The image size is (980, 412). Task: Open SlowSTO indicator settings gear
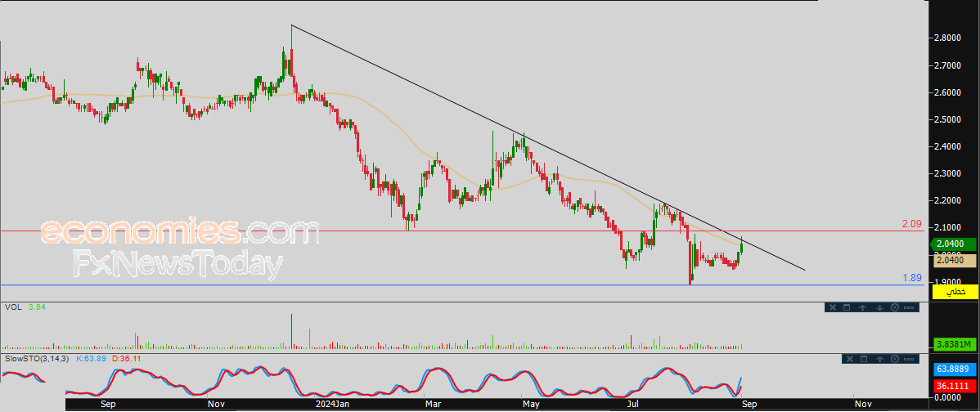[x=895, y=358]
